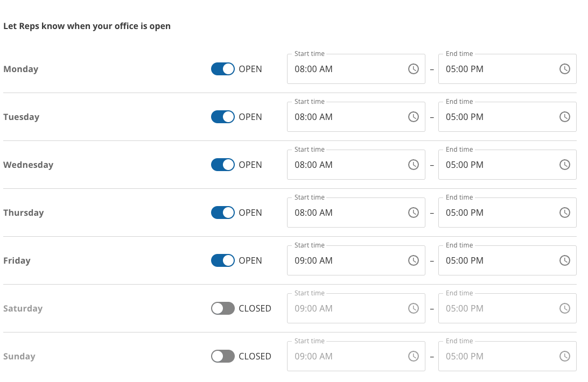The image size is (588, 382).
Task: Open the clock picker for Tuesday's end time
Action: pyautogui.click(x=564, y=117)
